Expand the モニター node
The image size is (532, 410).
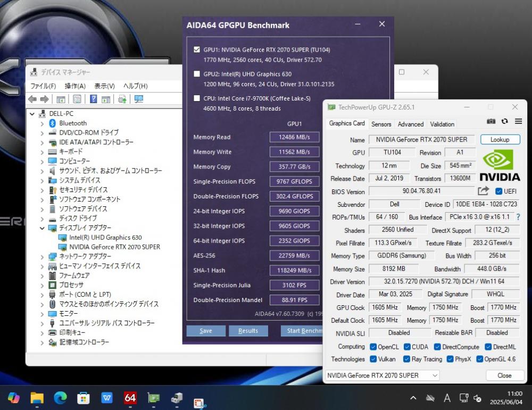click(42, 314)
